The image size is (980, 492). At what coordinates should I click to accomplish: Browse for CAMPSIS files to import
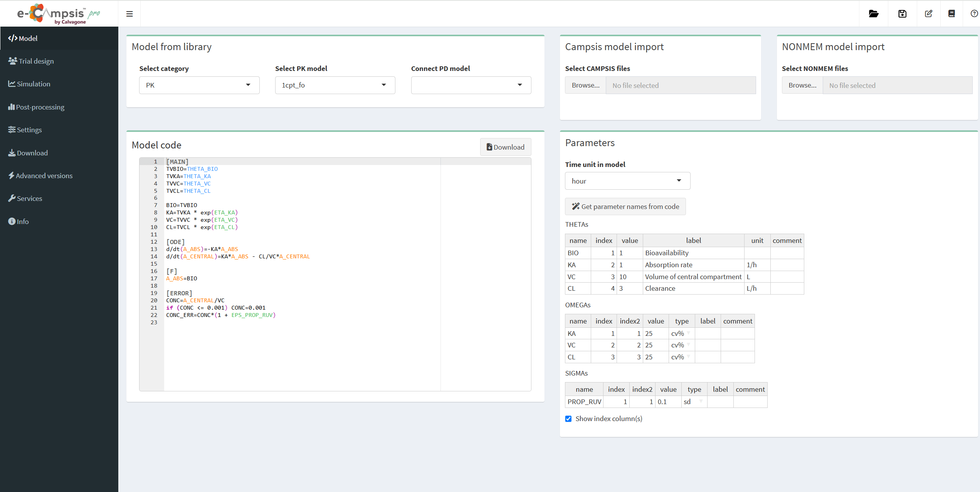[585, 85]
